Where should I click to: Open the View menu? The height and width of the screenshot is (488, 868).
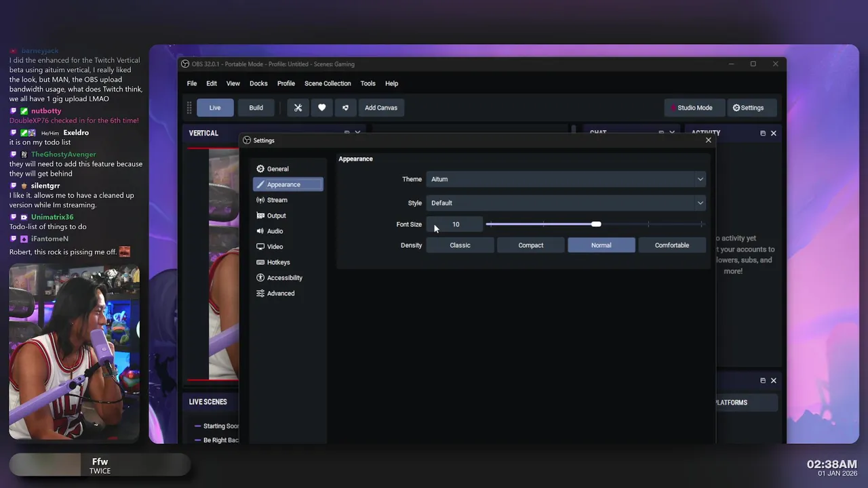[233, 83]
